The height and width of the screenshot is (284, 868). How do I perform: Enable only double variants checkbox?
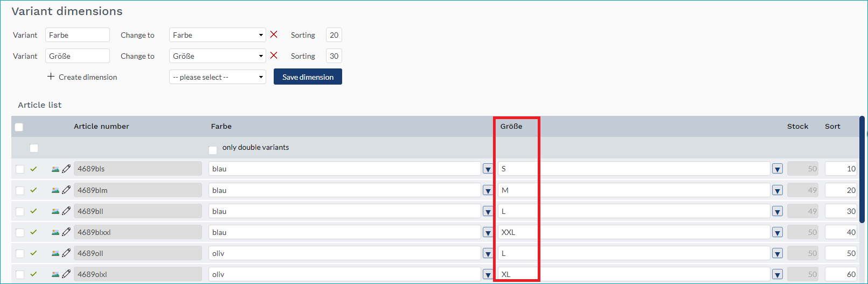(x=213, y=150)
